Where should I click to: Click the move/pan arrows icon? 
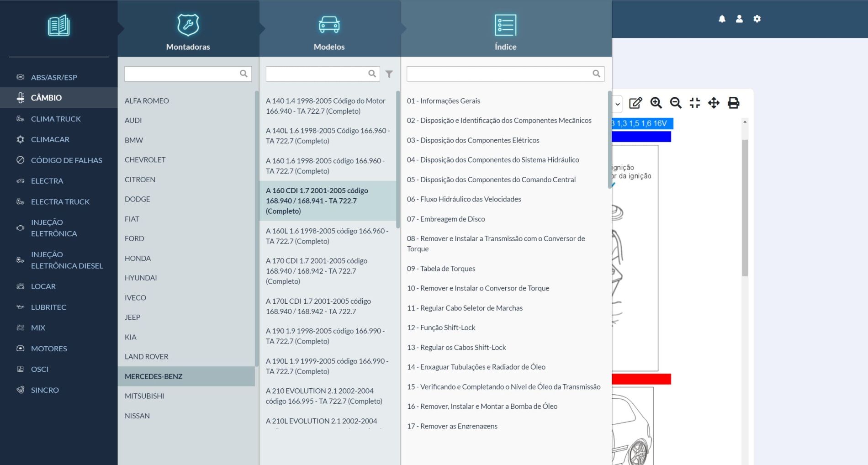714,103
